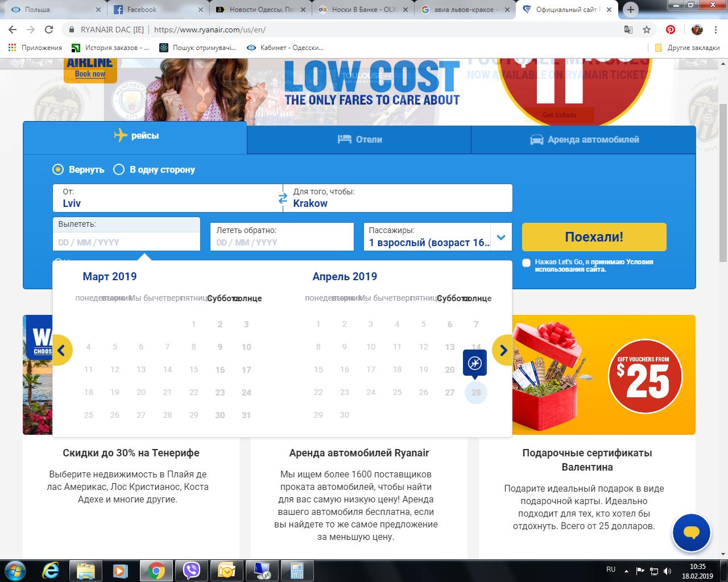Click Get tickets on red banner
The width and height of the screenshot is (728, 582).
(x=559, y=115)
